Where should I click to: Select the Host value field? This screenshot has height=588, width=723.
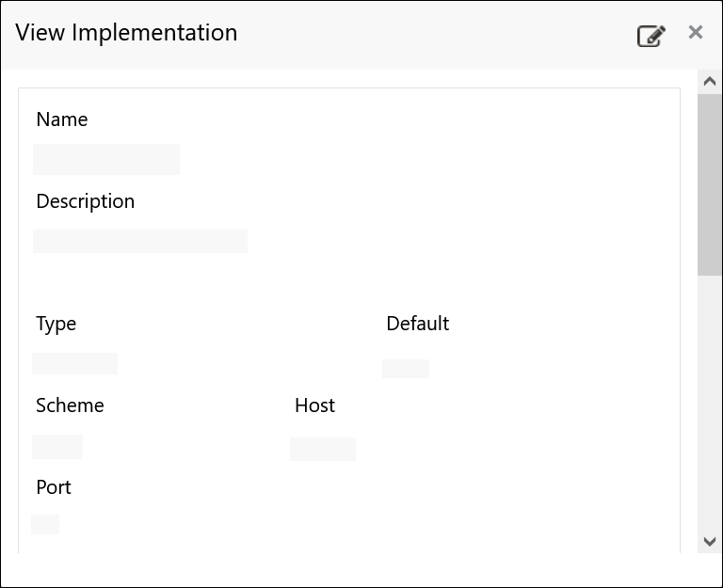(323, 449)
